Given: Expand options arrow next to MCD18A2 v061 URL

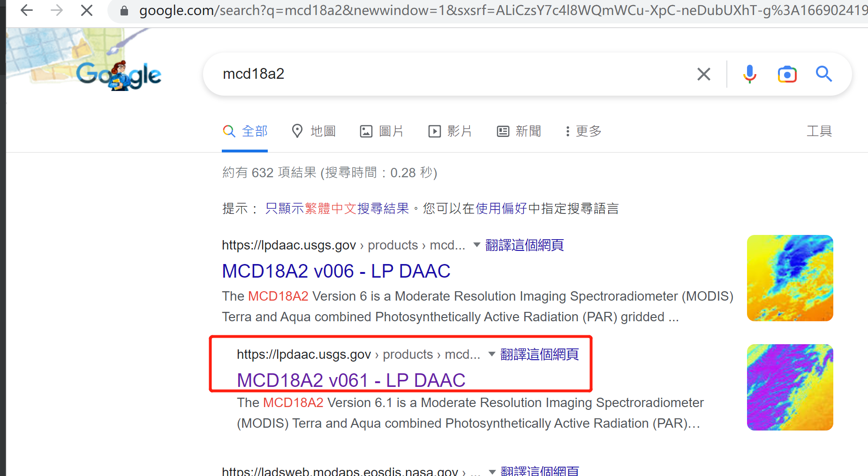Looking at the screenshot, I should pos(491,355).
